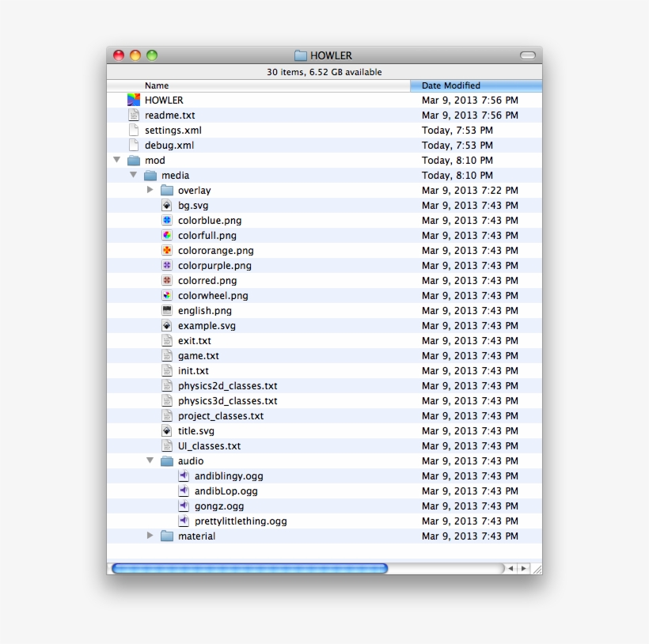
Task: Click the bg.svg file icon
Action: tap(167, 206)
